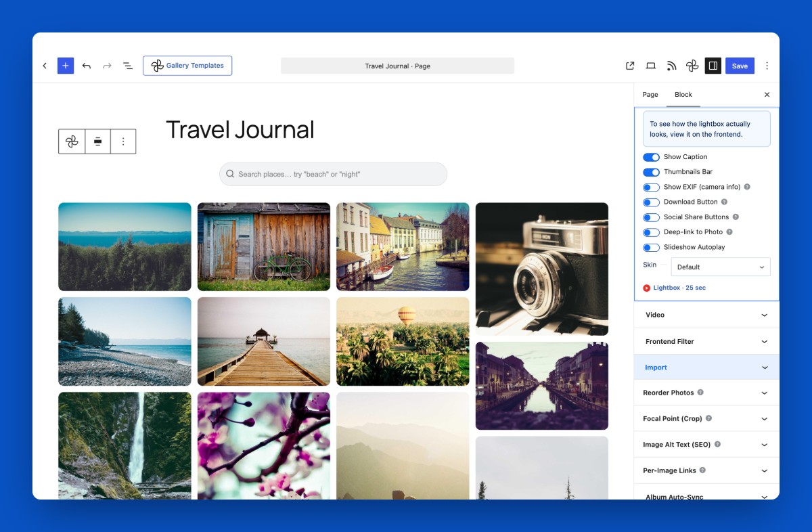This screenshot has height=532, width=812.
Task: Open the block inserter plus button
Action: 66,66
